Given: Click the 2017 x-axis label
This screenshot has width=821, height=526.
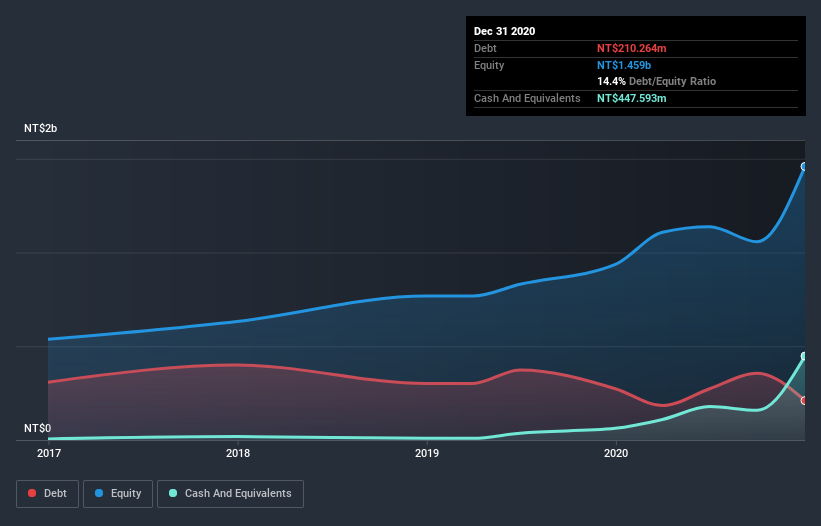Looking at the screenshot, I should [49, 453].
